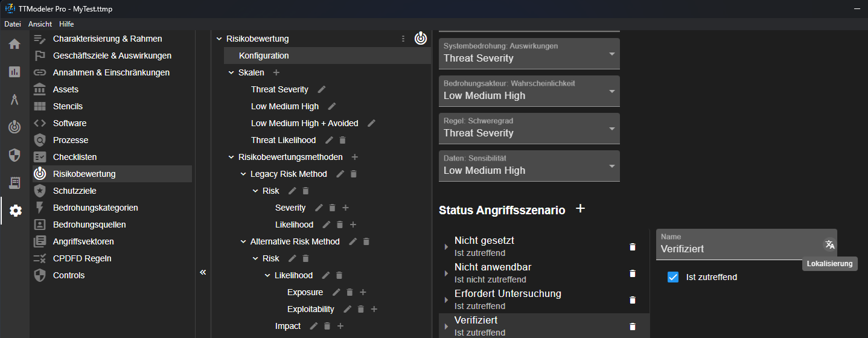Open the shield icon in left rail
The height and width of the screenshot is (338, 868).
(14, 155)
